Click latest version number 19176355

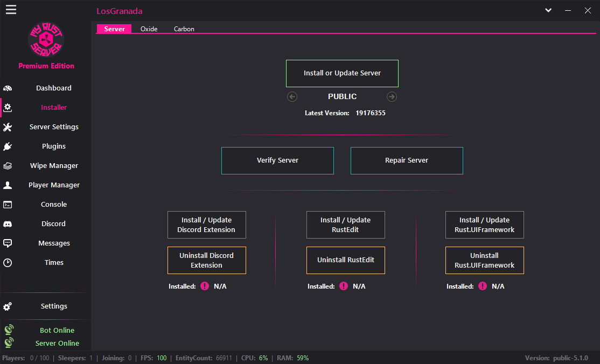[371, 113]
